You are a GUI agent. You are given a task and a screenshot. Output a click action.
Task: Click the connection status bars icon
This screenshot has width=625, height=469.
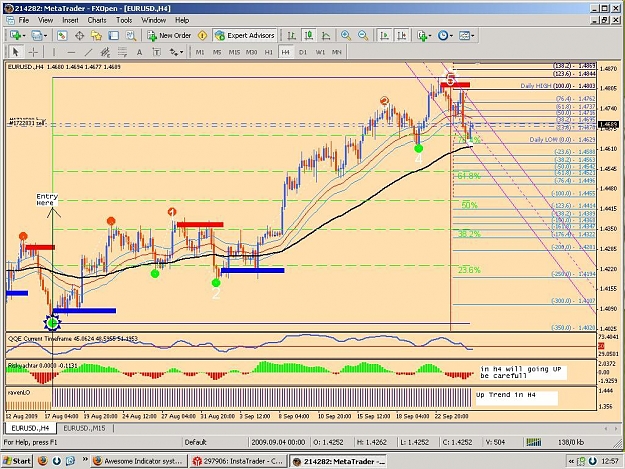pyautogui.click(x=534, y=442)
